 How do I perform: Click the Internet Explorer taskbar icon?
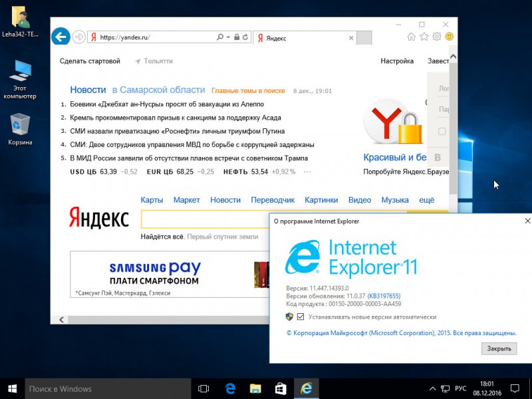tap(306, 389)
